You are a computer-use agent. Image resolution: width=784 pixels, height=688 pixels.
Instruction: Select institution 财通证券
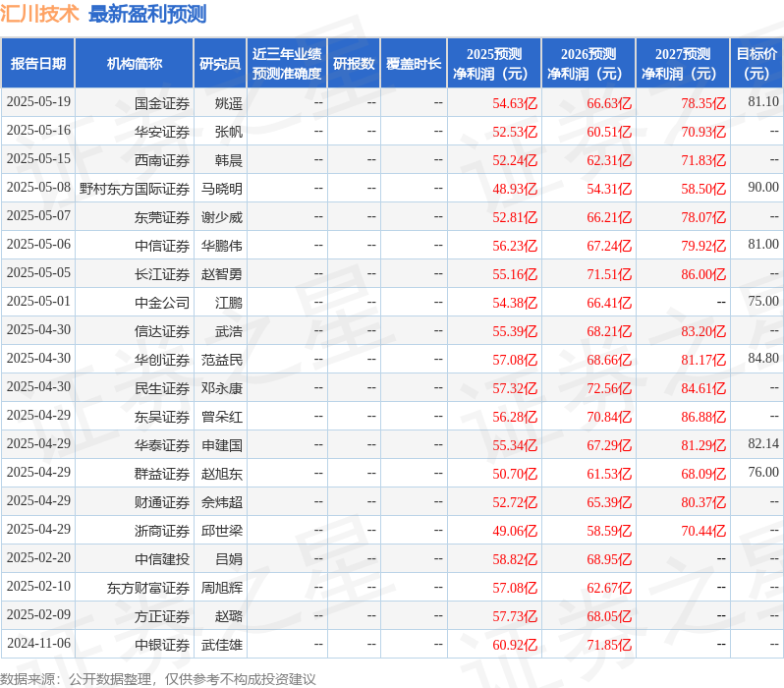(162, 503)
